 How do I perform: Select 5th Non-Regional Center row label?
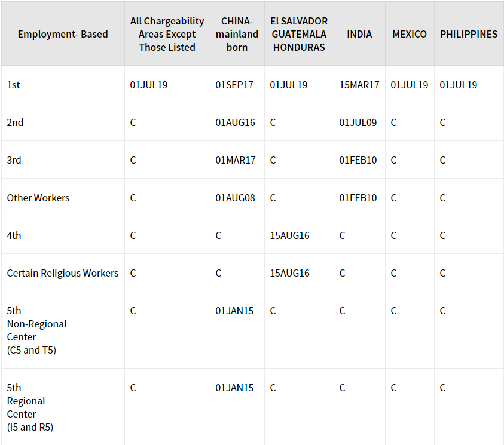[36, 330]
